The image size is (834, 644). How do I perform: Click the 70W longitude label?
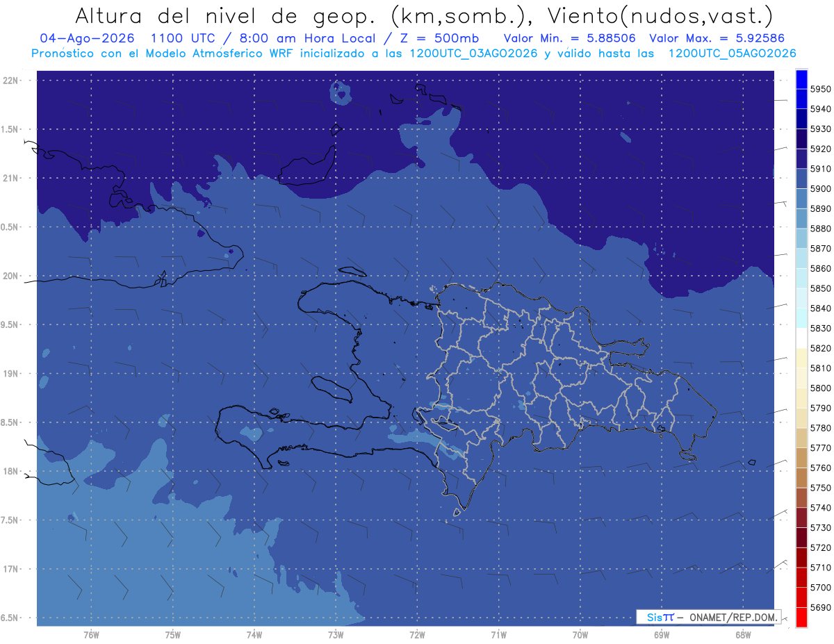(580, 635)
